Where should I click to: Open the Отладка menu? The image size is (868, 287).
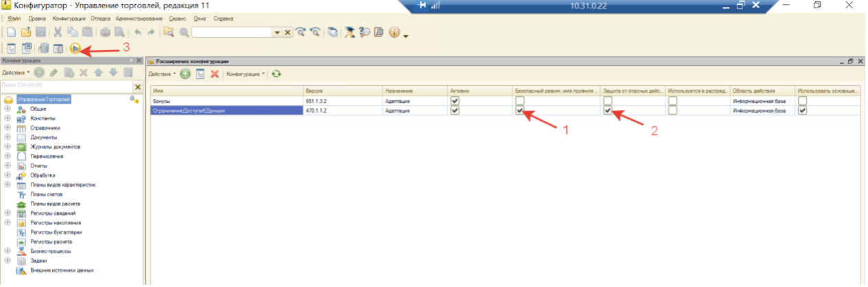point(100,19)
